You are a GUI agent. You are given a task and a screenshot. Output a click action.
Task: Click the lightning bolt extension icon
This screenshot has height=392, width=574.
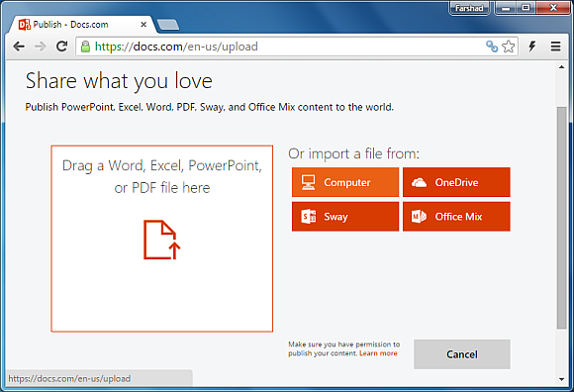click(x=531, y=47)
